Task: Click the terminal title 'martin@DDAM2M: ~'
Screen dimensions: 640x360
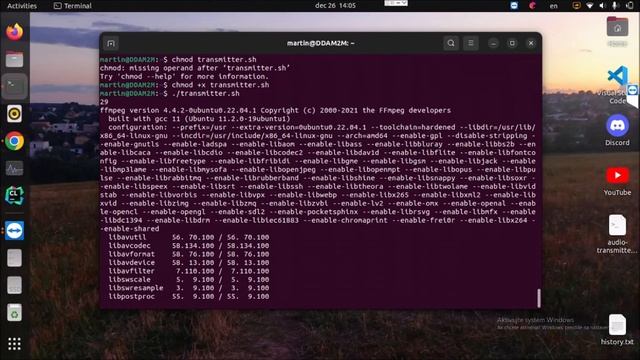Action: point(320,43)
